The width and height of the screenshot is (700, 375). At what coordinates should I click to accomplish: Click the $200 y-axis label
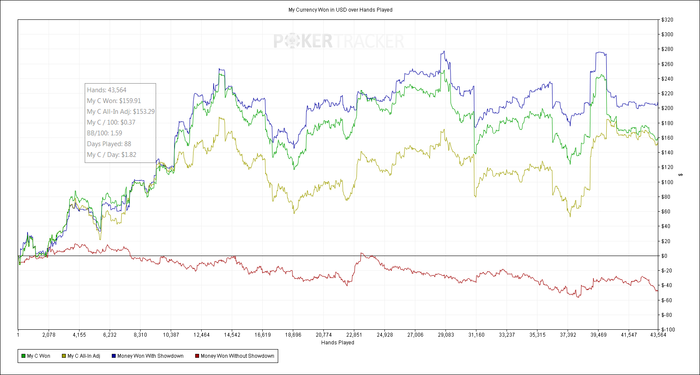pyautogui.click(x=668, y=108)
